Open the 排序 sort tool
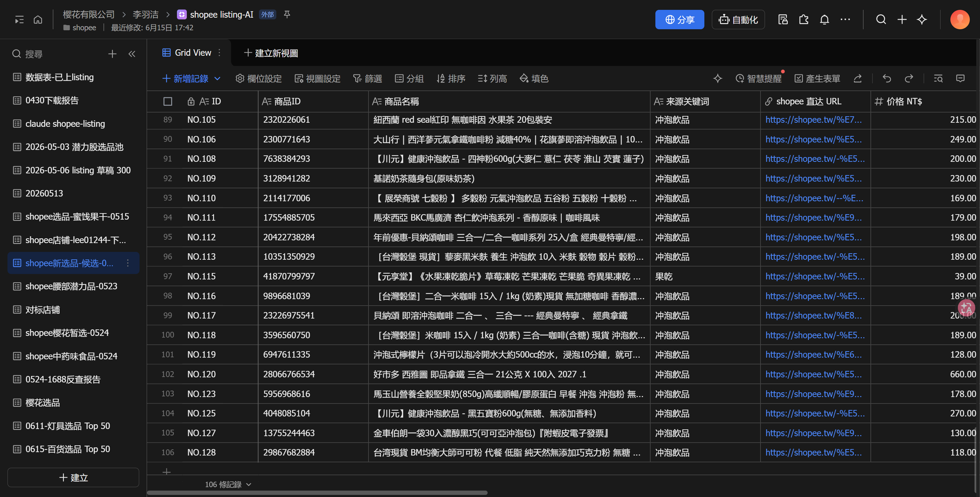Image resolution: width=980 pixels, height=497 pixels. [x=451, y=79]
